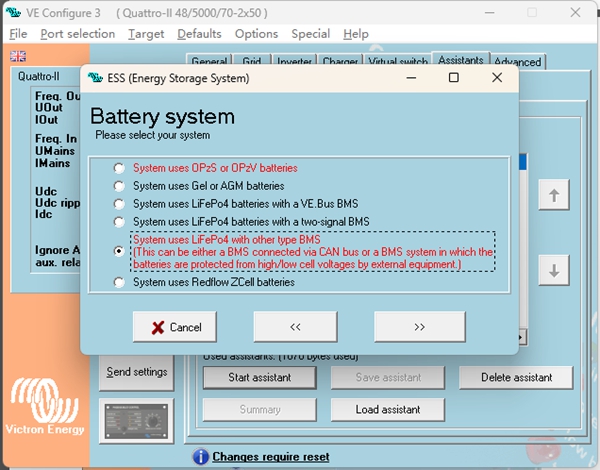Open the Options menu

(x=256, y=34)
